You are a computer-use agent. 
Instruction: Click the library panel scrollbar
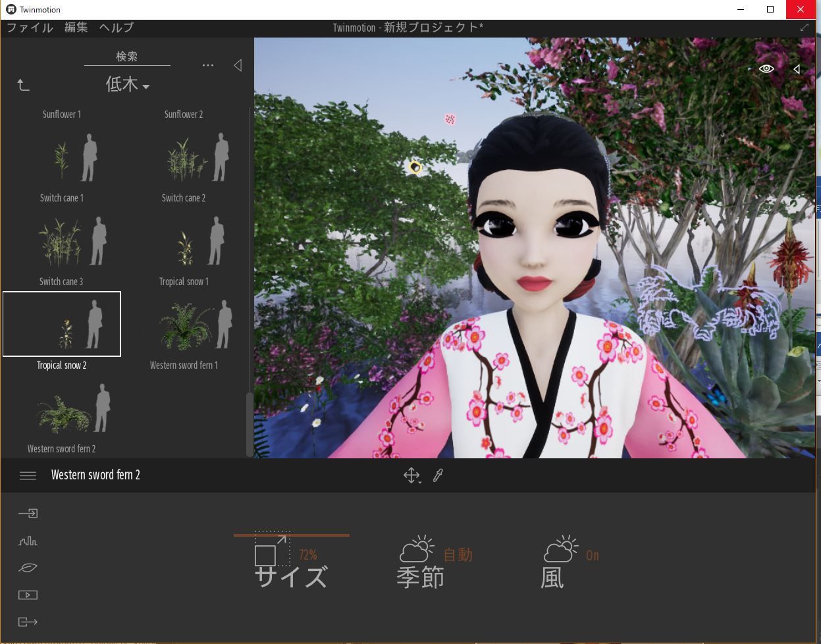[x=250, y=425]
